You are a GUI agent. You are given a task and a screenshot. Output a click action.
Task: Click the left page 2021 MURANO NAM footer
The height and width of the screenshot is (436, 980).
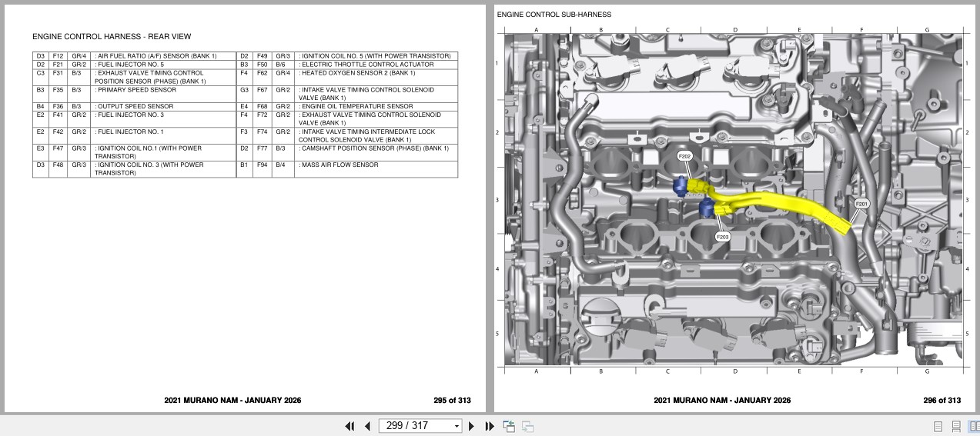[x=232, y=400]
